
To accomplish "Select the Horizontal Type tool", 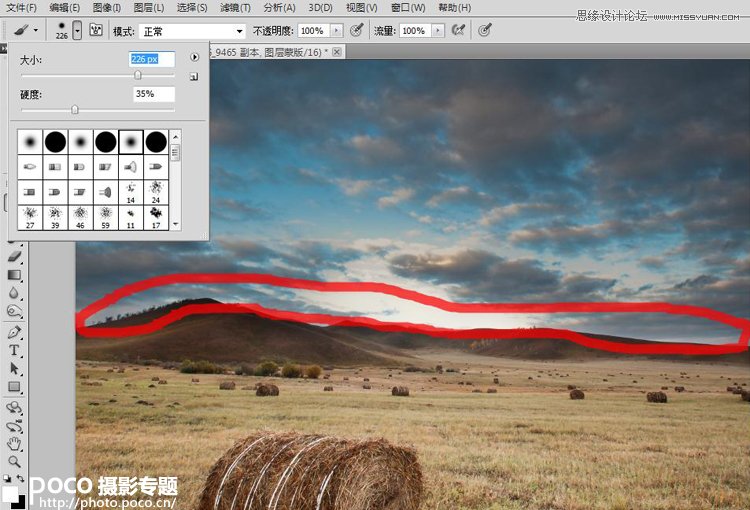I will (14, 350).
